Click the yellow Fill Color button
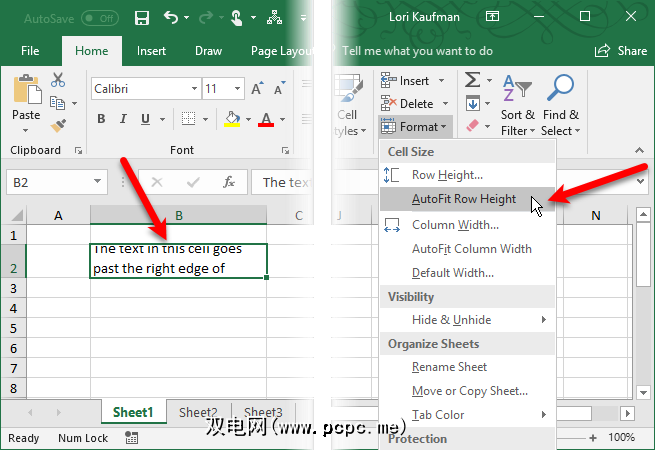This screenshot has width=655, height=450. click(x=232, y=120)
